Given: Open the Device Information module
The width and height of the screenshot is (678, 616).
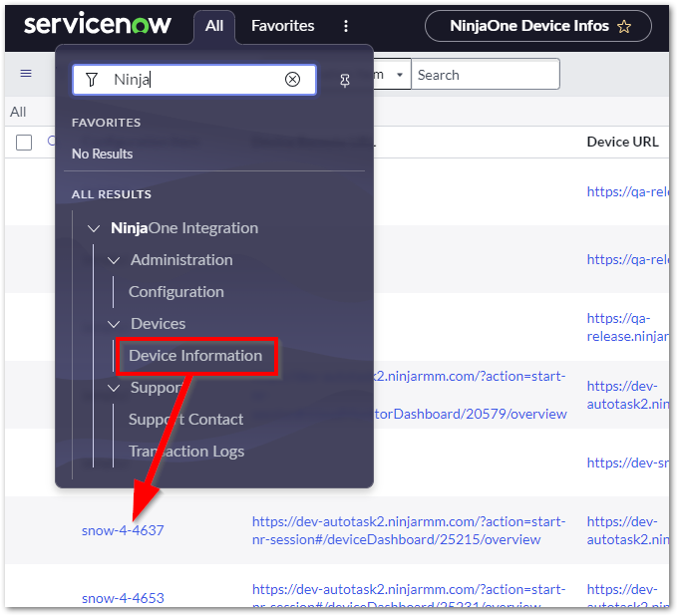Looking at the screenshot, I should [195, 356].
